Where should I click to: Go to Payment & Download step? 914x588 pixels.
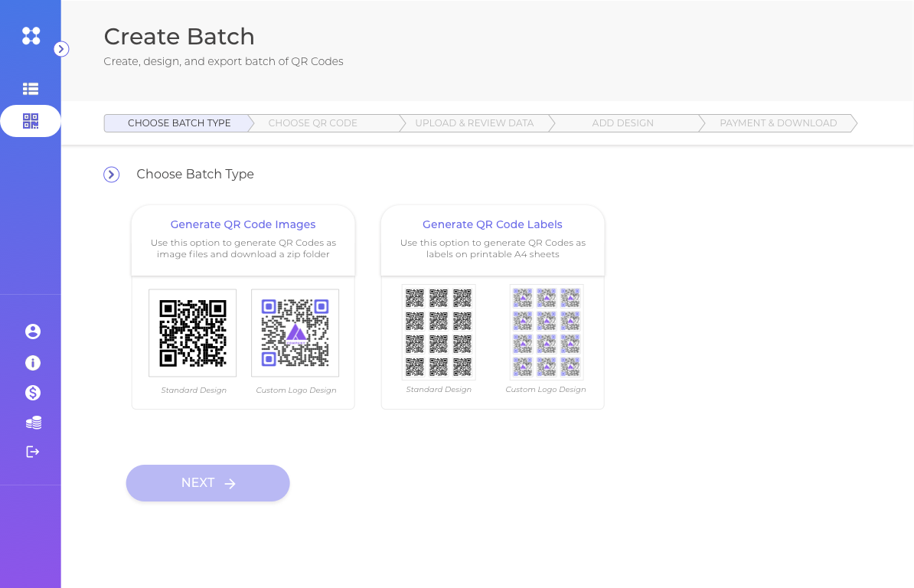(x=778, y=123)
